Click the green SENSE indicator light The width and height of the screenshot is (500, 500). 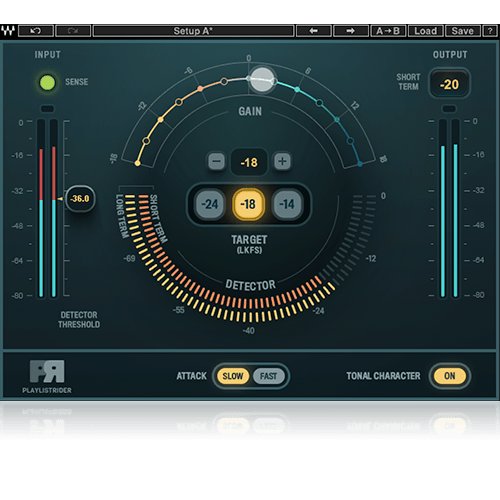pyautogui.click(x=47, y=82)
